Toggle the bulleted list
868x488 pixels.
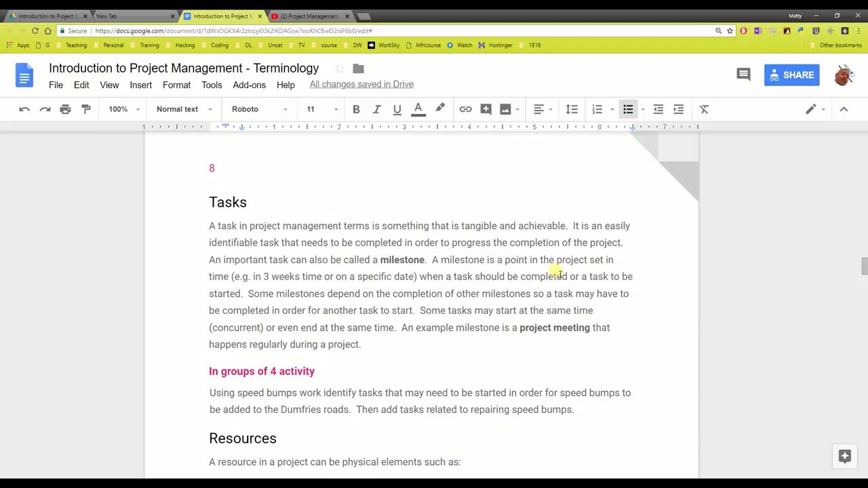click(x=628, y=109)
